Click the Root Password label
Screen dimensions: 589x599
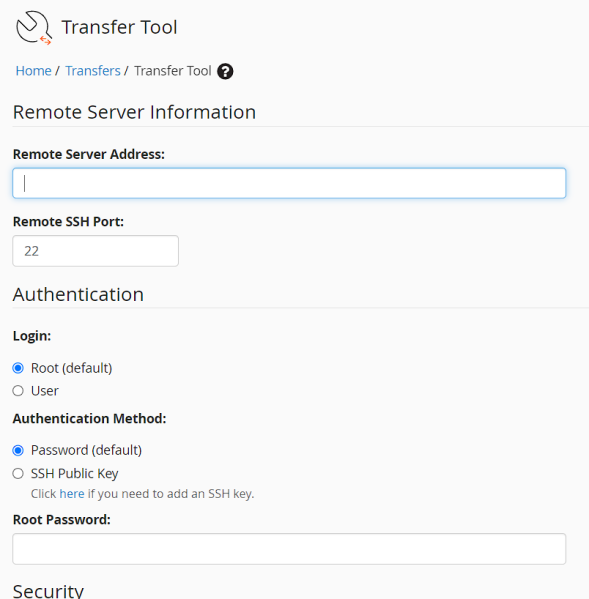point(61,520)
